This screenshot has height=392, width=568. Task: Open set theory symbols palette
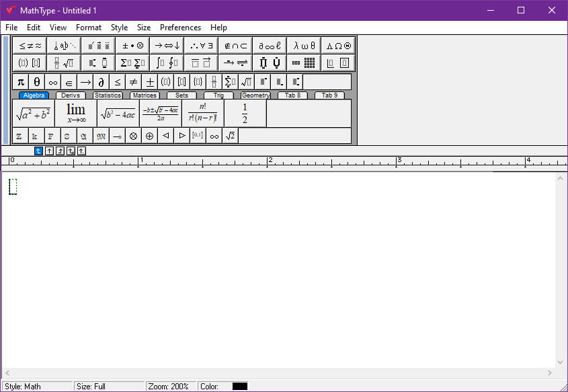(235, 46)
